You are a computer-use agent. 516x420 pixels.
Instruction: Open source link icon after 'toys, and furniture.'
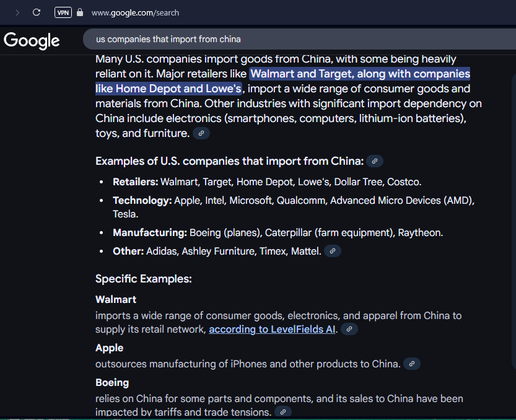tap(201, 133)
